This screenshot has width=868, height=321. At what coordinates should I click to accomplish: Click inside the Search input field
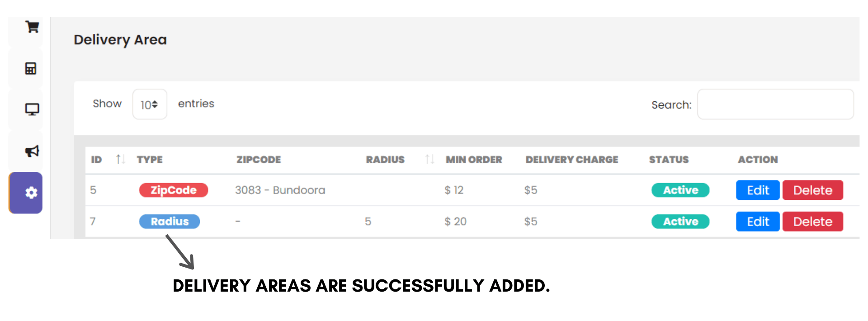tap(775, 104)
